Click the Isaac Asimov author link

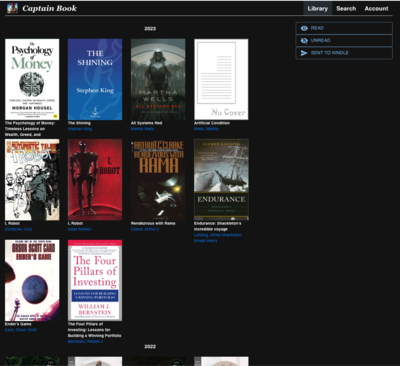pyautogui.click(x=79, y=229)
